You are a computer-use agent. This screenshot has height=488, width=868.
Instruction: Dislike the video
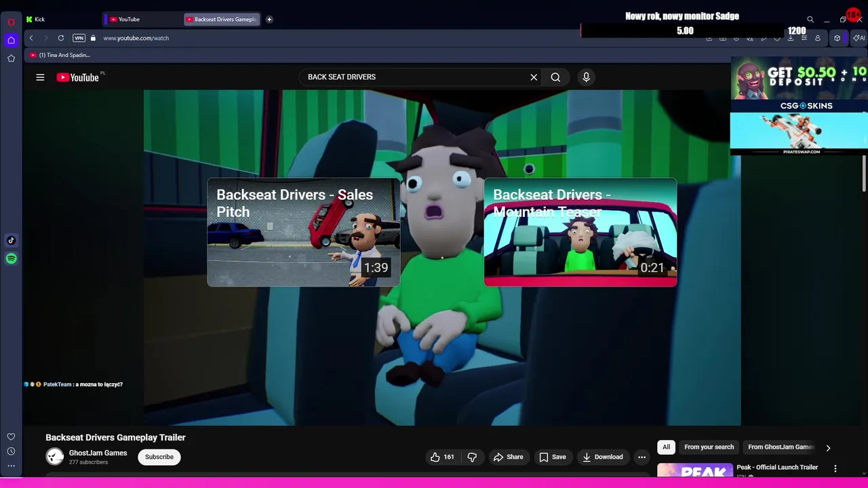[472, 457]
